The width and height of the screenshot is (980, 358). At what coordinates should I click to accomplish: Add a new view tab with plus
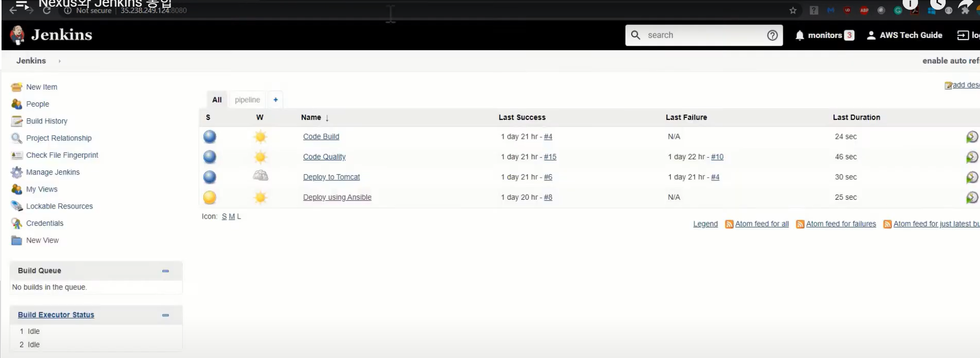coord(276,100)
